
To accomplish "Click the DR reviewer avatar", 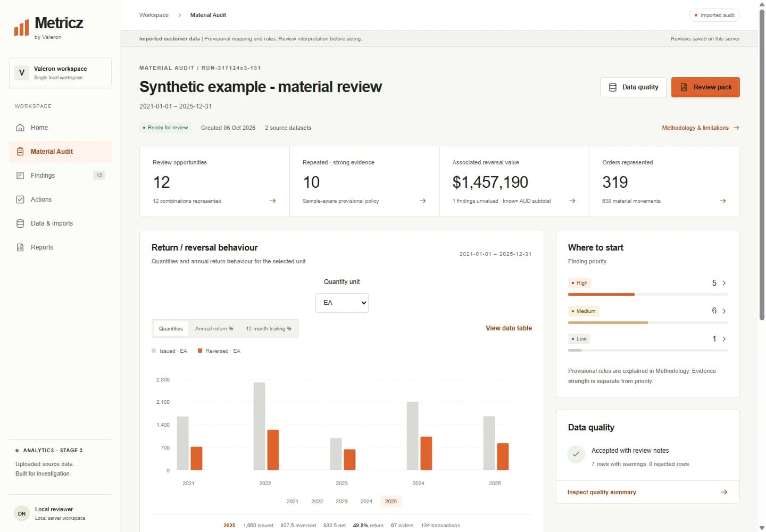I will [22, 513].
